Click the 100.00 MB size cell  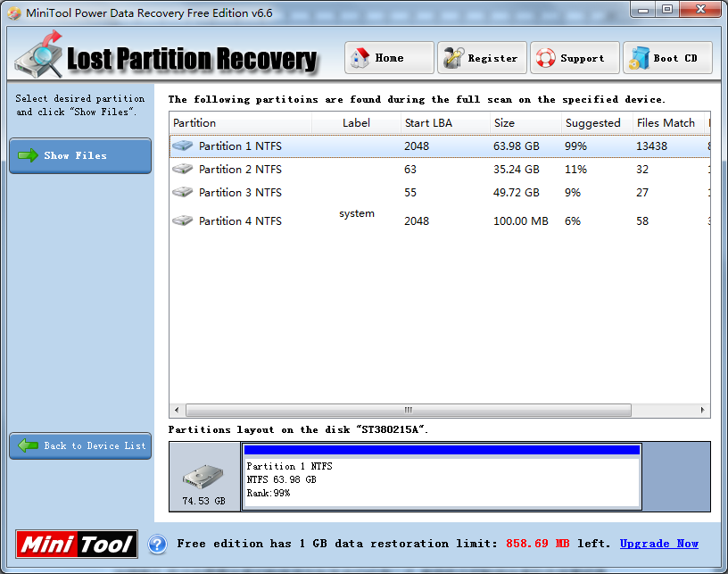click(x=520, y=221)
